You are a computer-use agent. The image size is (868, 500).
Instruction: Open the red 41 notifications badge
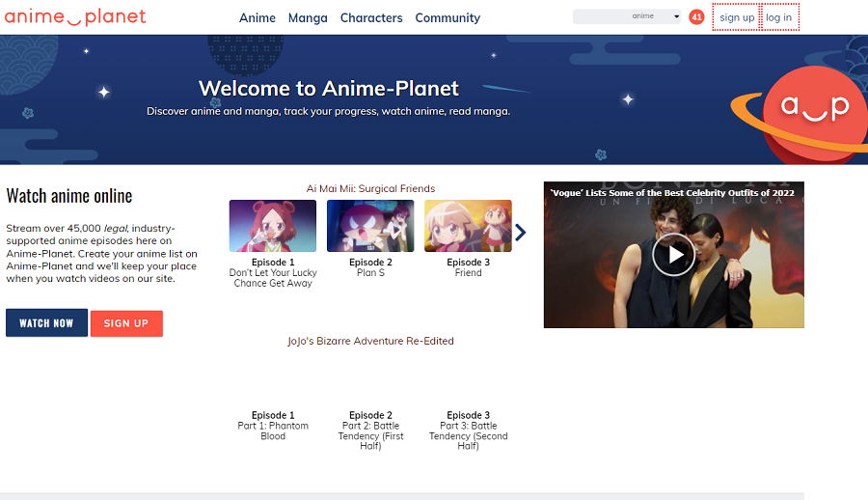click(x=696, y=17)
